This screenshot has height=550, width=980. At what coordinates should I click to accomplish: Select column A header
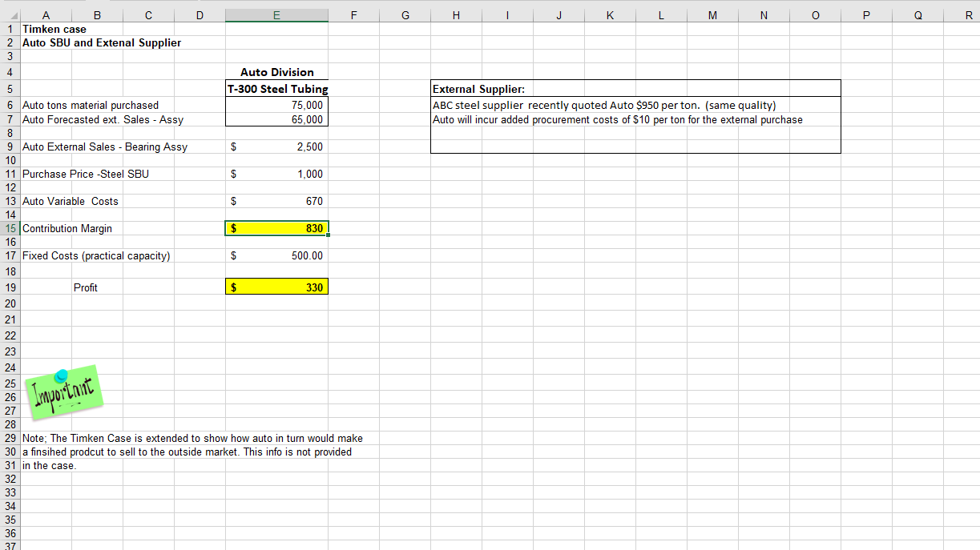45,14
